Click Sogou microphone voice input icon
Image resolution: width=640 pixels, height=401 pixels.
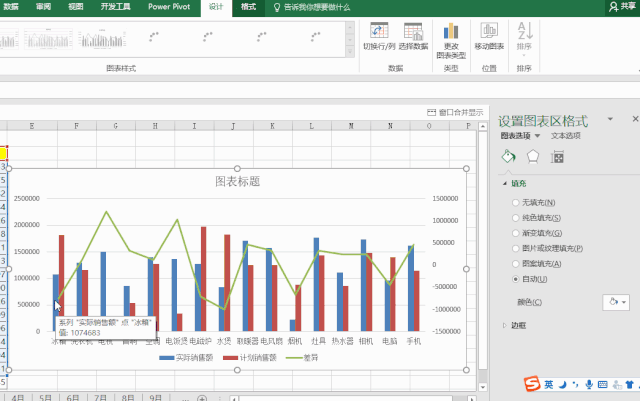[589, 384]
